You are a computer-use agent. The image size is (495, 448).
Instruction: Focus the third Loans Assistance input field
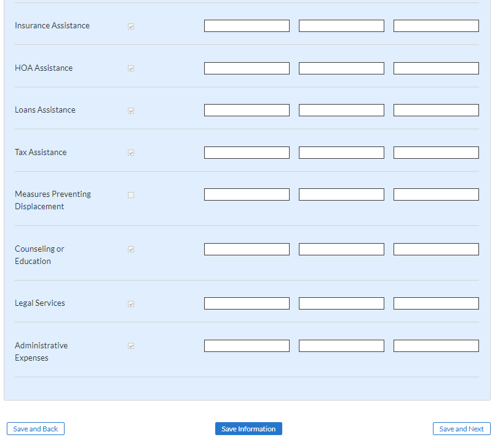point(437,110)
